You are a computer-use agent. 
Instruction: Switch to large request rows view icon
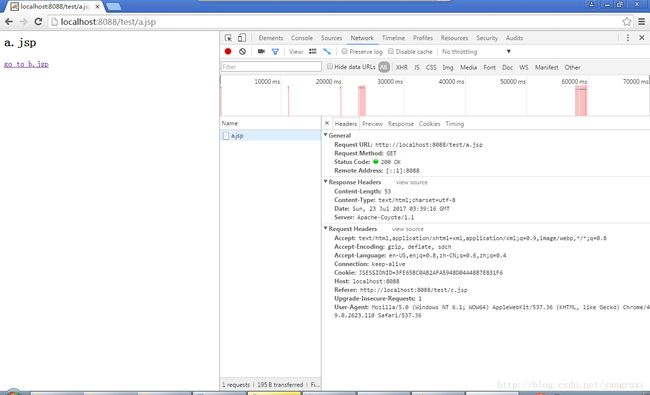(313, 51)
